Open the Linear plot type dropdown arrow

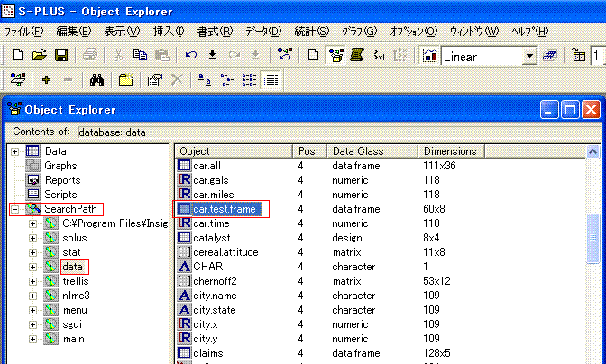coord(529,57)
